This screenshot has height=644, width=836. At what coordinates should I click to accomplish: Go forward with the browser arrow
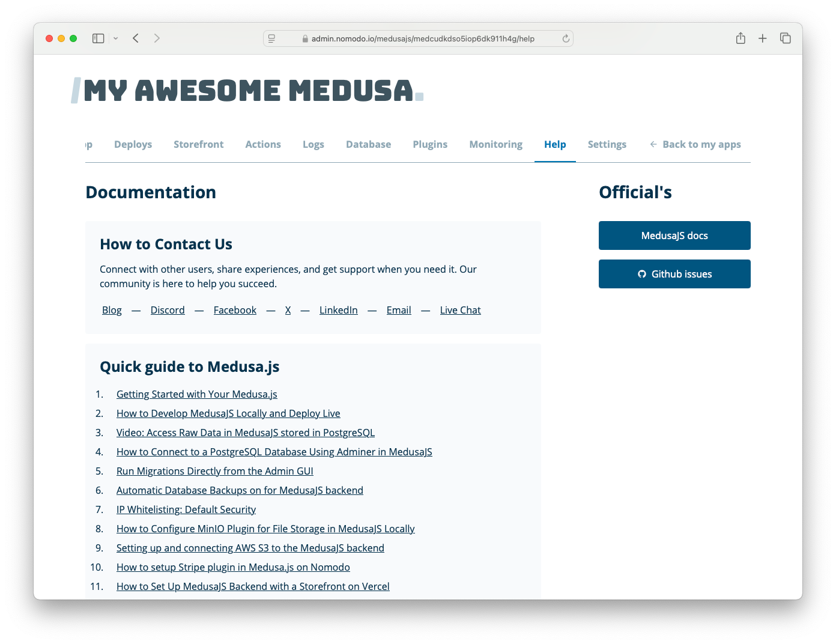click(x=157, y=38)
